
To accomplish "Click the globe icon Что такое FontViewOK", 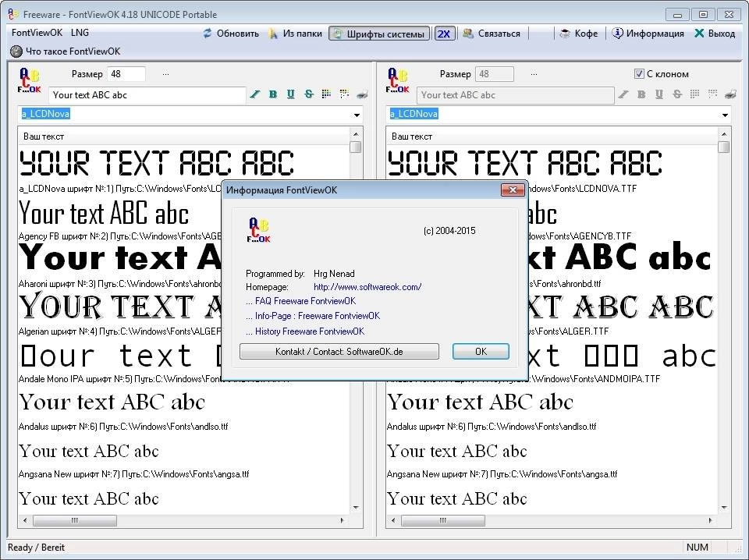I will [16, 51].
